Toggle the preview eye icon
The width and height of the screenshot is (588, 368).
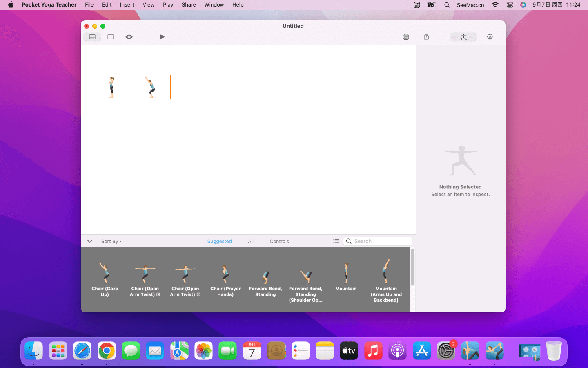pos(129,37)
